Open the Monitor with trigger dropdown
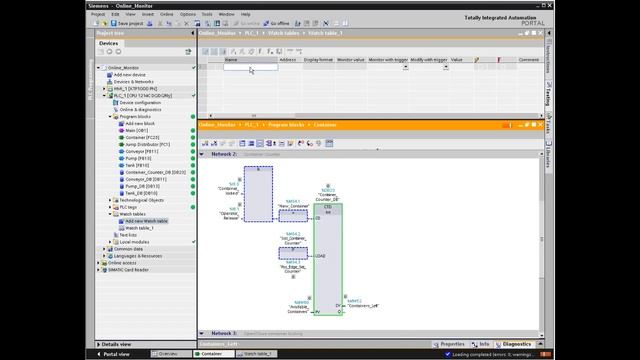 pos(405,67)
